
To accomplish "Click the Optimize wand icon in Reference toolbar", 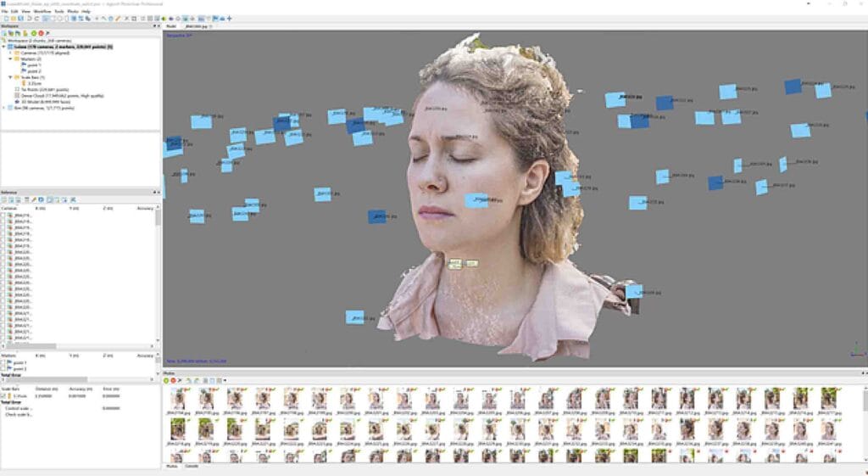I will 34,199.
